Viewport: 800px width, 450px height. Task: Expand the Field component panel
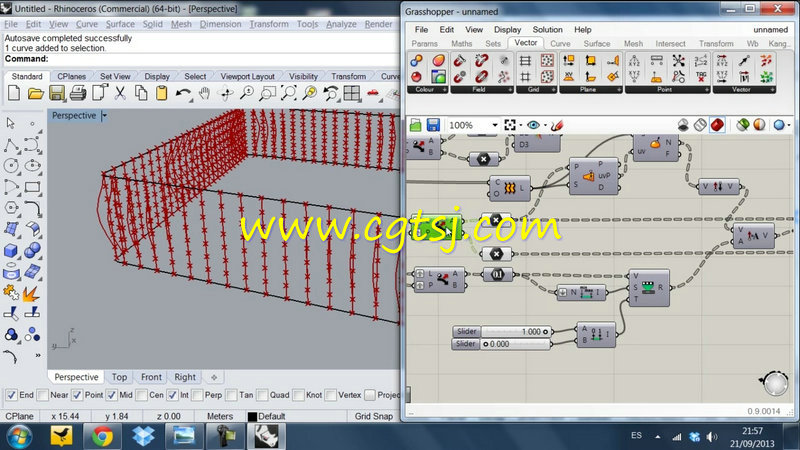click(x=510, y=90)
